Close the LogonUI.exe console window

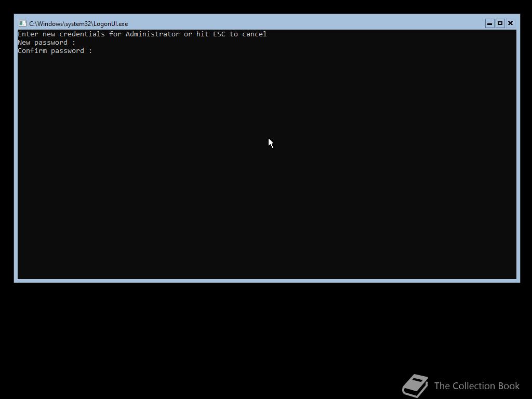pyautogui.click(x=510, y=23)
